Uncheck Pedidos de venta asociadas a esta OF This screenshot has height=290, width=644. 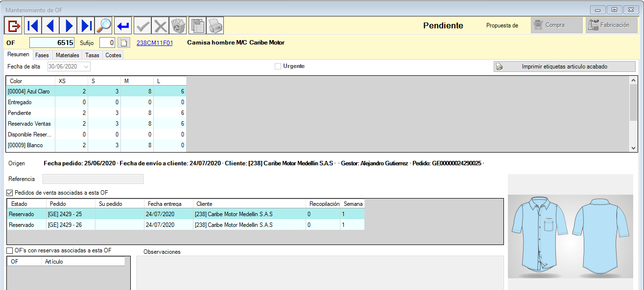point(10,193)
